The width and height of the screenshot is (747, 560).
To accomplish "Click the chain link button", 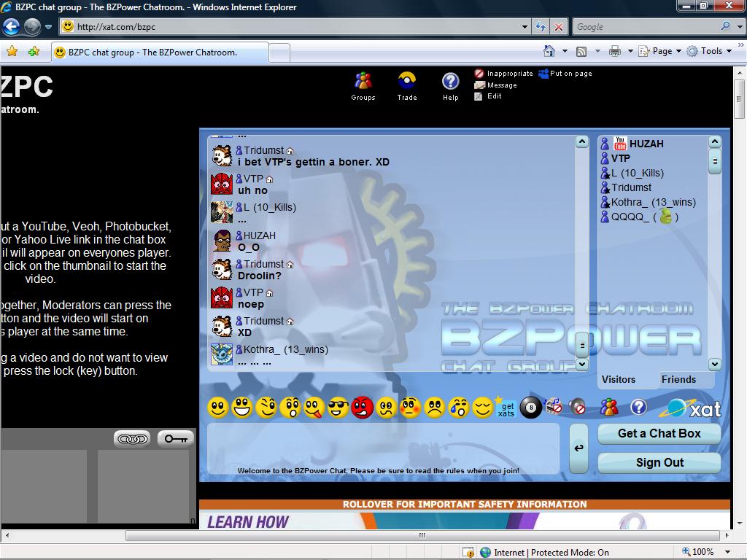I will [132, 438].
